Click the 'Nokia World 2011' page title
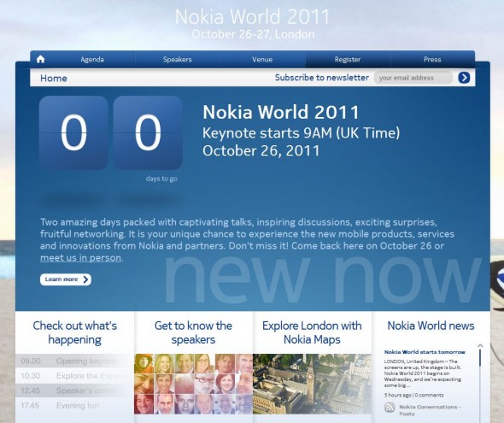The image size is (504, 423). tap(252, 17)
